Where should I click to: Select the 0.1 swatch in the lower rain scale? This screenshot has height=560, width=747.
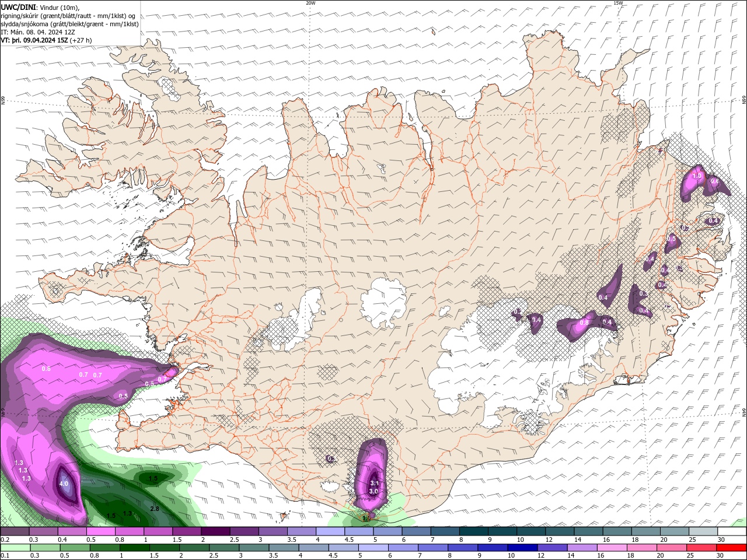coord(15,548)
